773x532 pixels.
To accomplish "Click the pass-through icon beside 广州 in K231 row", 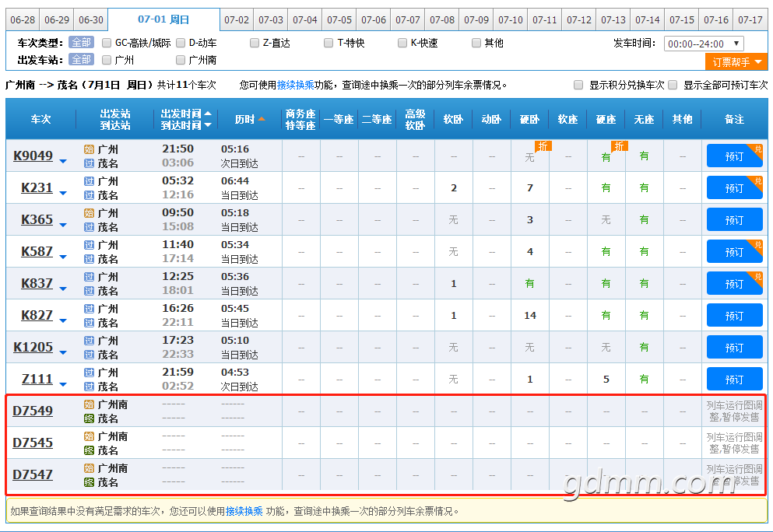I will pos(89,181).
